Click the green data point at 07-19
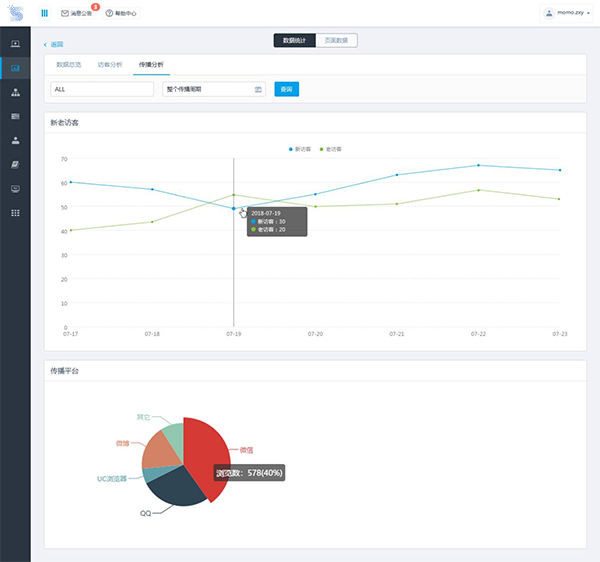 [x=234, y=195]
